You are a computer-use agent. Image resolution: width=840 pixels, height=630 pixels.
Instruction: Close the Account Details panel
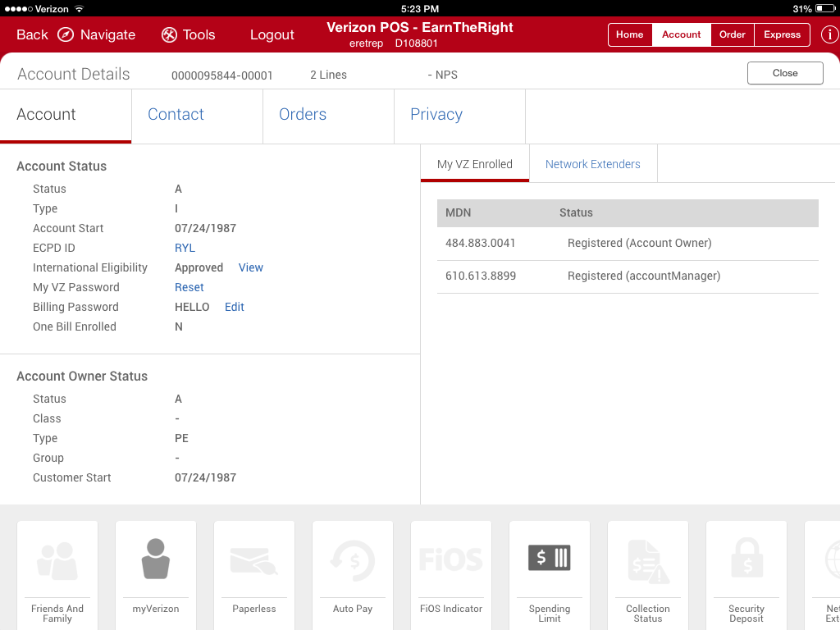pyautogui.click(x=785, y=73)
